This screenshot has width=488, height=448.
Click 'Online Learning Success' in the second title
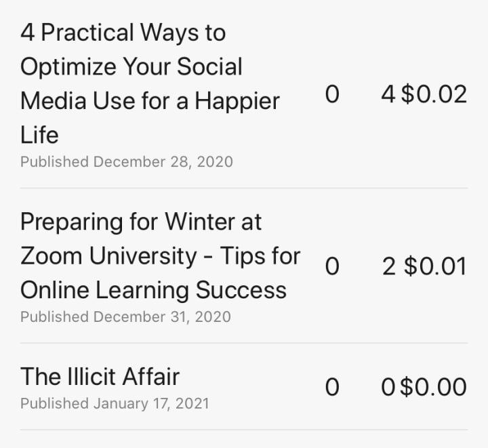[153, 290]
